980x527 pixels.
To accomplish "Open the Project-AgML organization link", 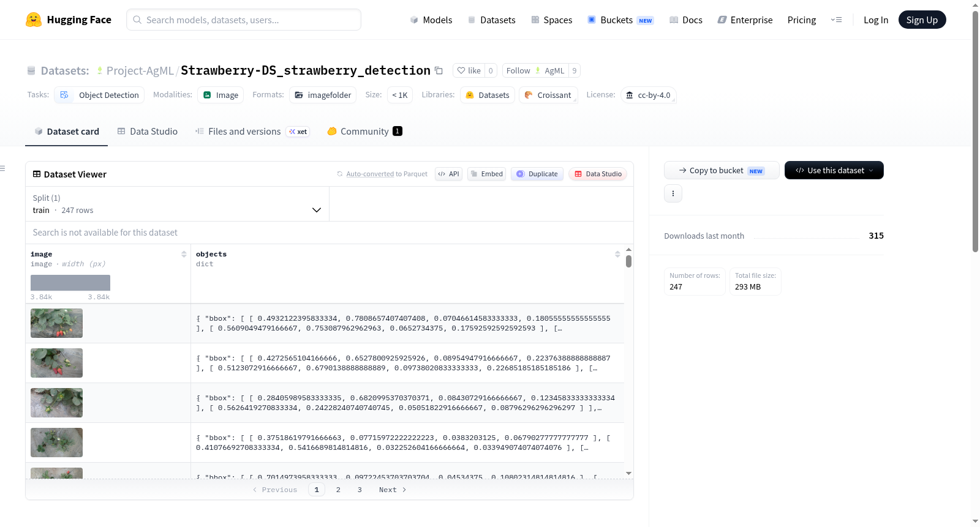I will [x=140, y=70].
